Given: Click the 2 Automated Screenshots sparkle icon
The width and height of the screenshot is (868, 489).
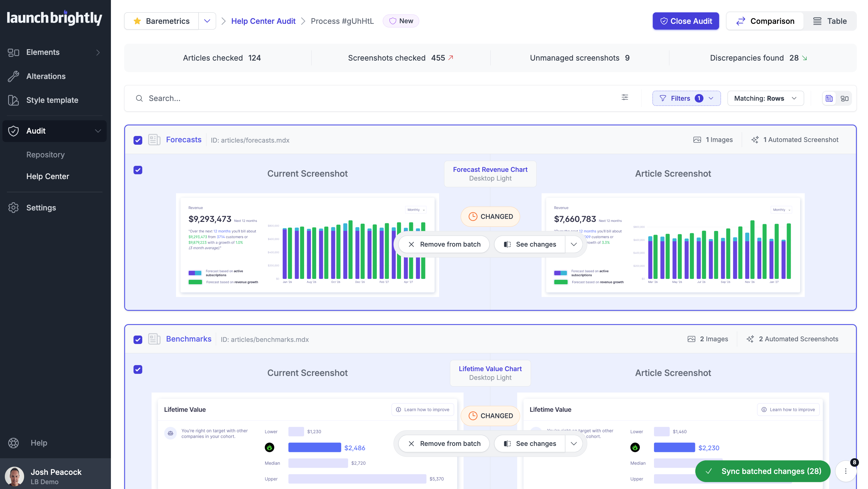Looking at the screenshot, I should point(750,339).
